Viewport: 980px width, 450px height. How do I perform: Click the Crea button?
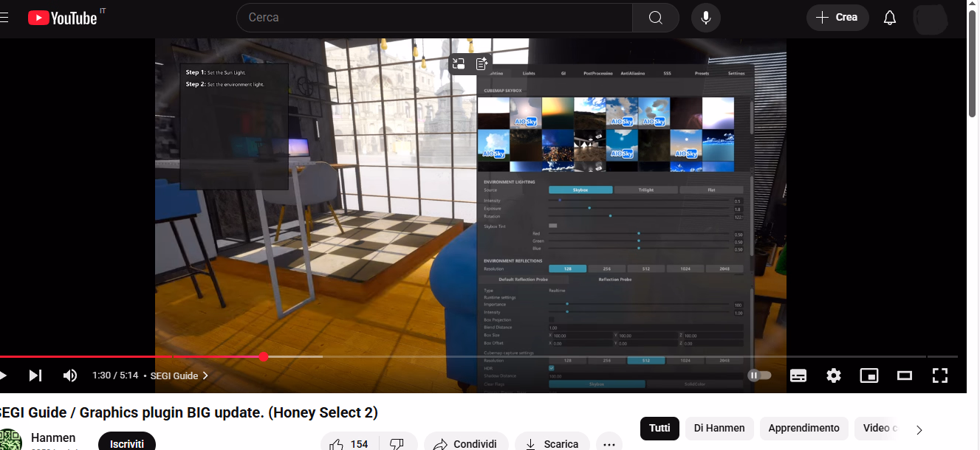837,18
